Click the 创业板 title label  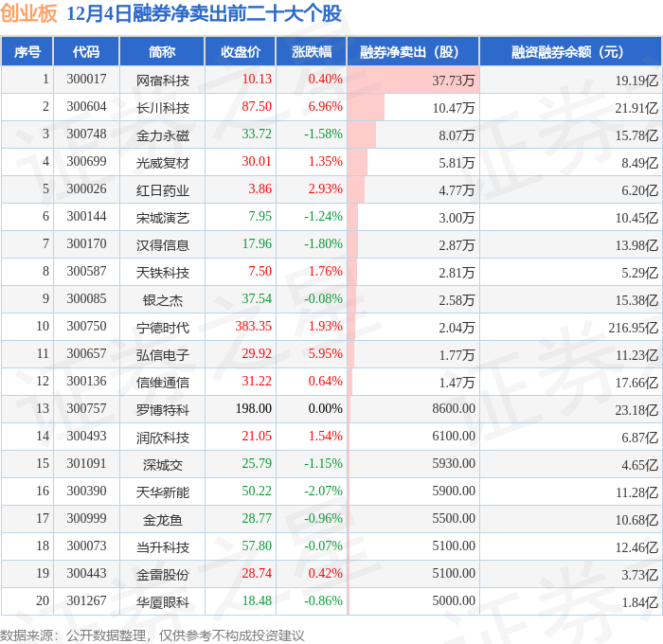tap(28, 12)
